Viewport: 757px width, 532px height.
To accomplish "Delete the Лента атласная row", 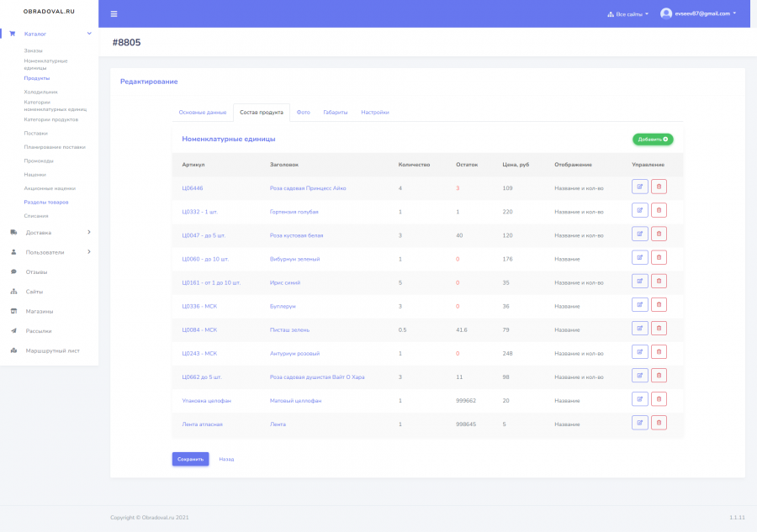I will 659,423.
